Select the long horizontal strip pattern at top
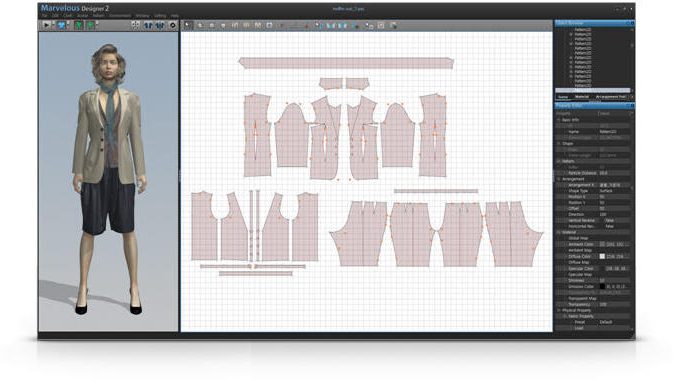This screenshot has height=385, width=673. pos(346,63)
